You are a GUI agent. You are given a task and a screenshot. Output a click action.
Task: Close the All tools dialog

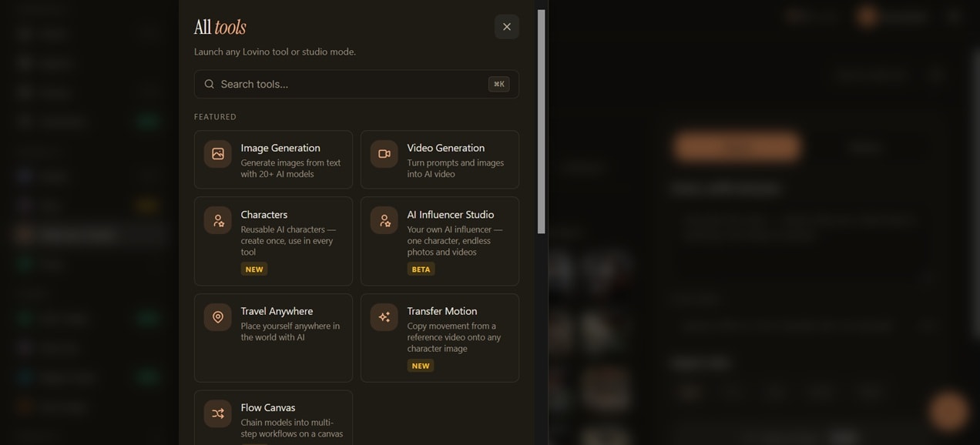(x=506, y=27)
